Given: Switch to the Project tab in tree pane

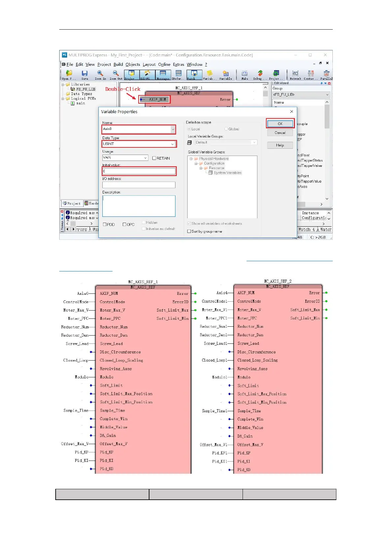Looking at the screenshot, I should 72,203.
